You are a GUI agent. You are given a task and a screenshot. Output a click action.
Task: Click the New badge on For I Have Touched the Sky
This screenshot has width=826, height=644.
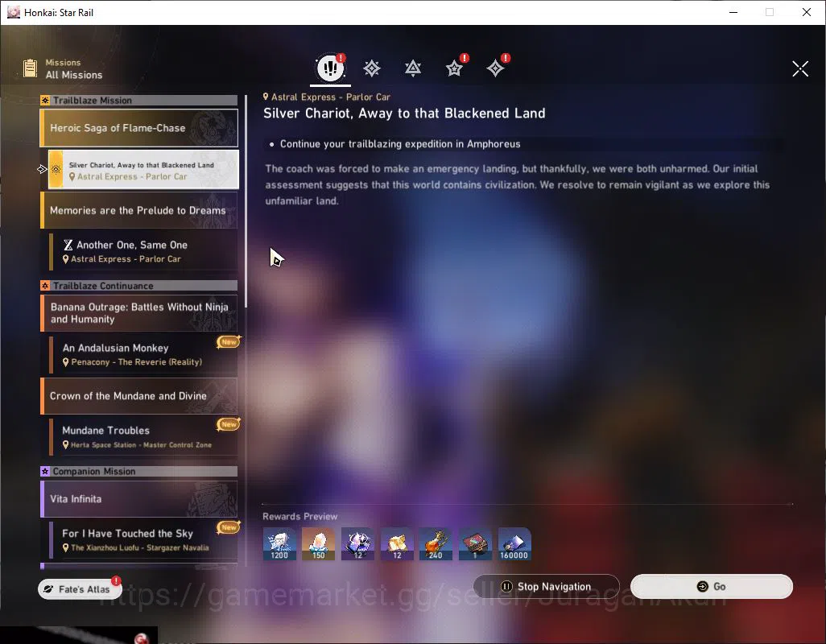[229, 527]
